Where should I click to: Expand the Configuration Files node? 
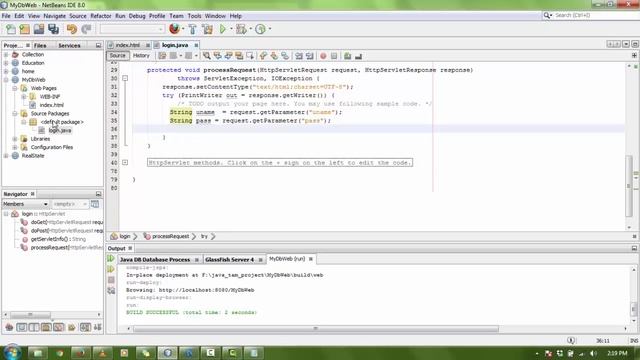tap(15, 147)
